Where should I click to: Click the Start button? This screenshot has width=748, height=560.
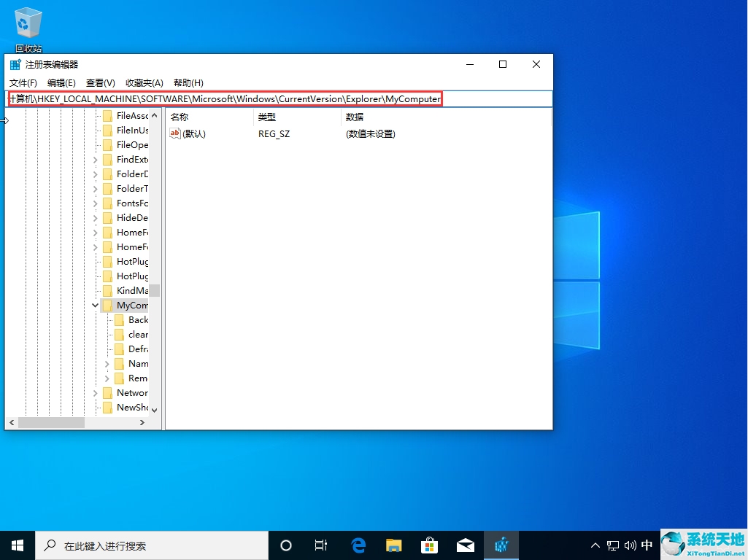(16, 545)
